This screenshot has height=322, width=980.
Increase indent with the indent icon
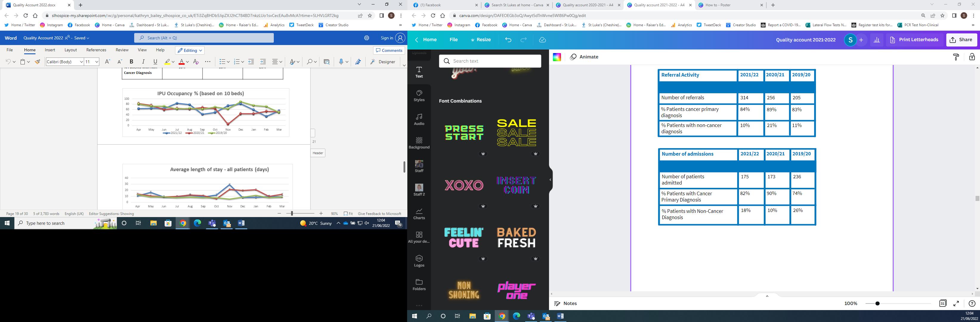[x=263, y=62]
